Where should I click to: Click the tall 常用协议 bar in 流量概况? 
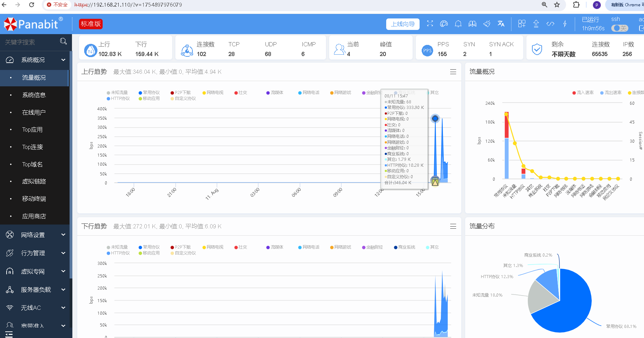[x=507, y=146]
